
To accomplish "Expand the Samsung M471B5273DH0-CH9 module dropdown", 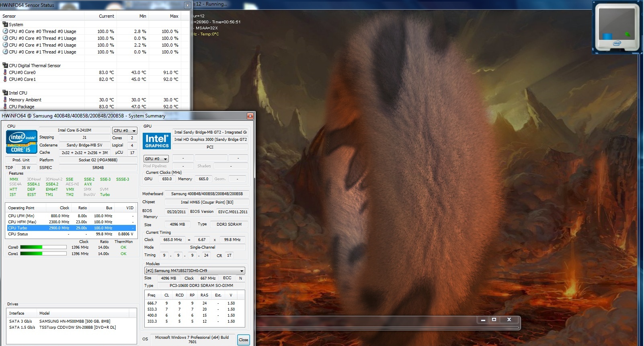I will (x=195, y=271).
